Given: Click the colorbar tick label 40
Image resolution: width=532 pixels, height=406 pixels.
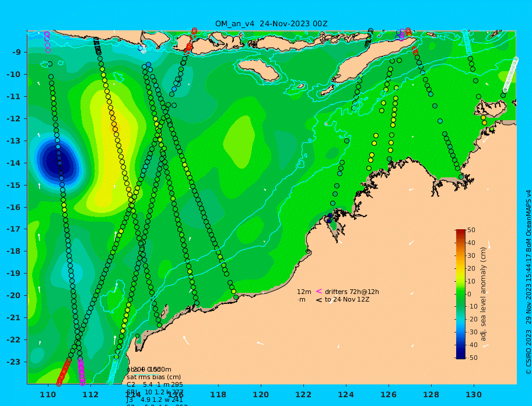Looking at the screenshot, I should pos(471,243).
